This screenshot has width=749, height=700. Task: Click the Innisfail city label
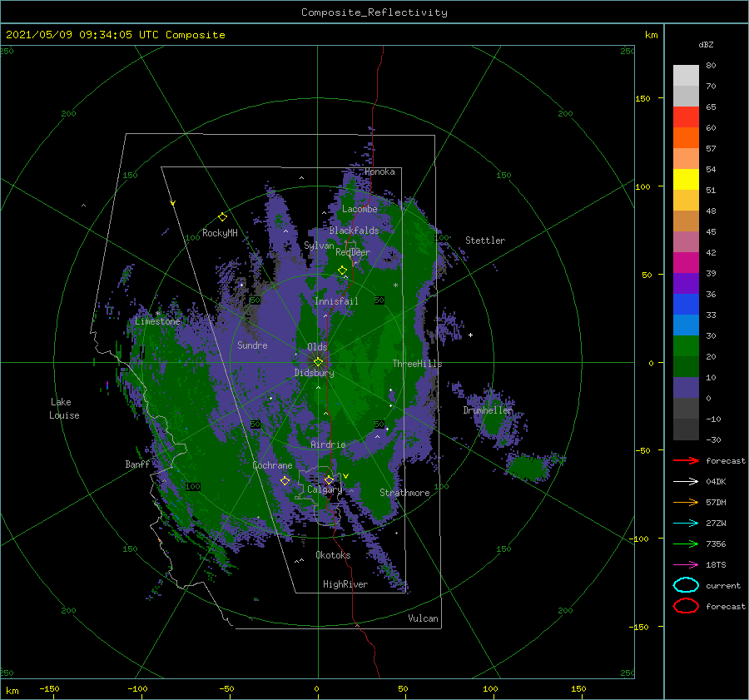[336, 301]
